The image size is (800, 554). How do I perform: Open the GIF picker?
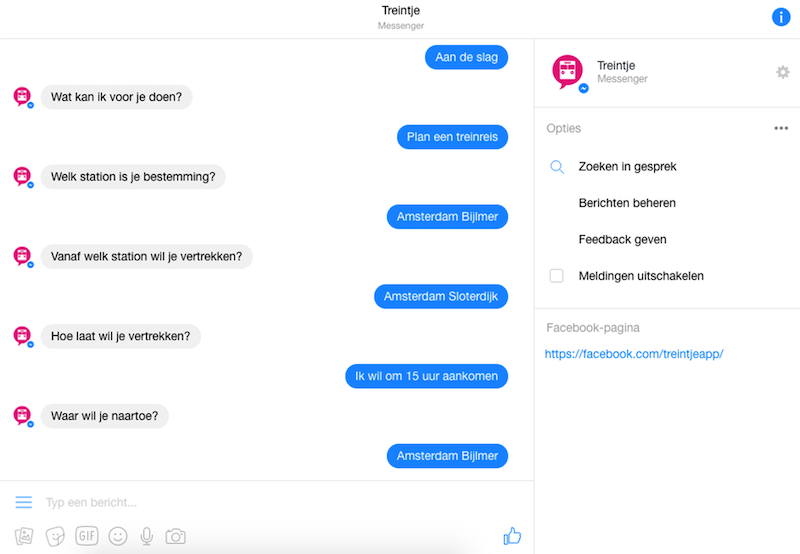pos(87,536)
